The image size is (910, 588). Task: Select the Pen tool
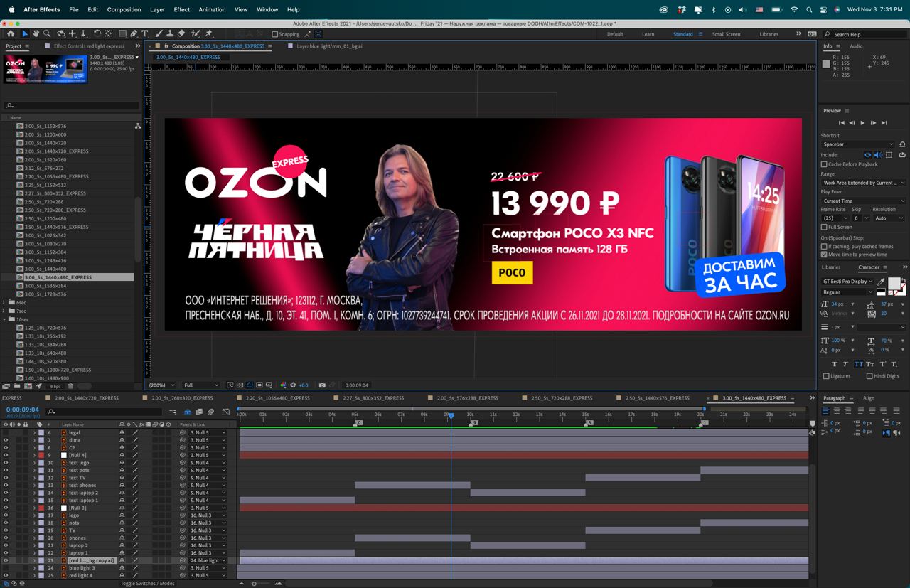(x=134, y=33)
